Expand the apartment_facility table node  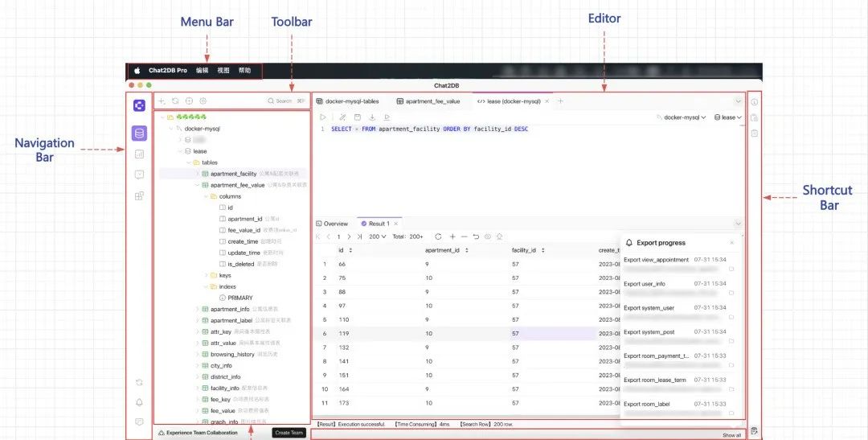coord(197,174)
